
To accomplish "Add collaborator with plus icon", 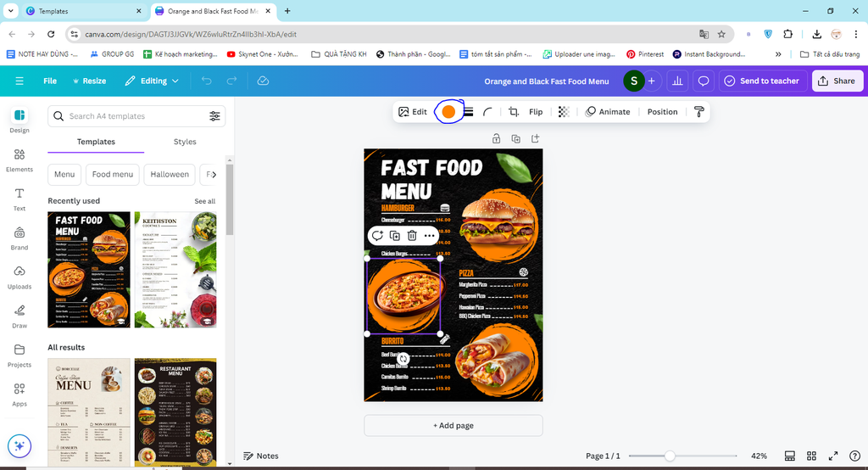I will (652, 81).
